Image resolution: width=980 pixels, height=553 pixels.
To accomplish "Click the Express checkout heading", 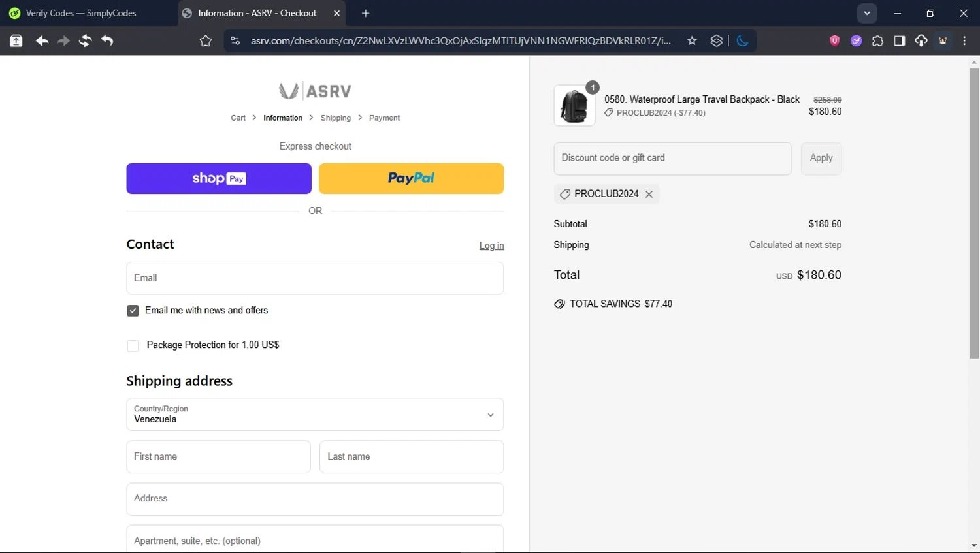I will click(x=315, y=146).
